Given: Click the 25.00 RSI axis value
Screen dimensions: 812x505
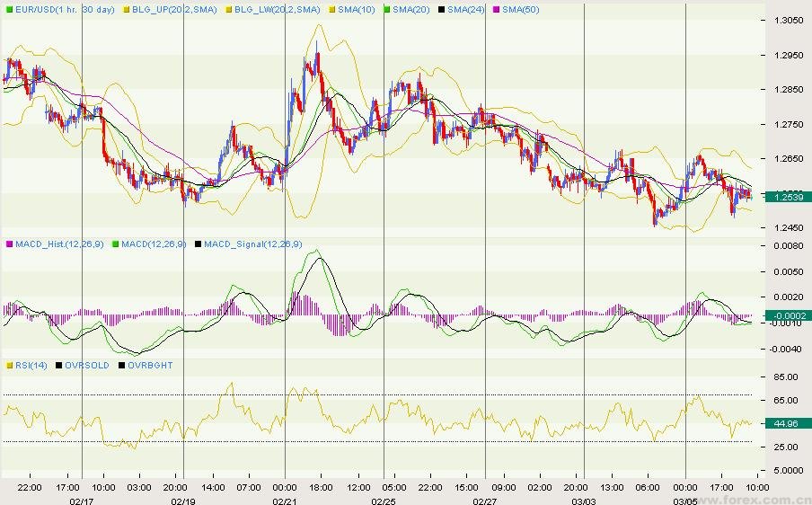Looking at the screenshot, I should pyautogui.click(x=786, y=447).
